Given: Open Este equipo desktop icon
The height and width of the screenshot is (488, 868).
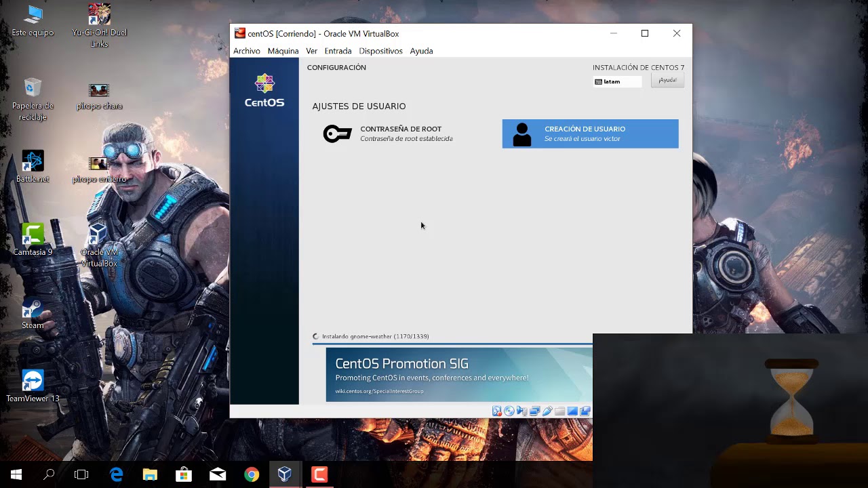Looking at the screenshot, I should click(x=33, y=20).
